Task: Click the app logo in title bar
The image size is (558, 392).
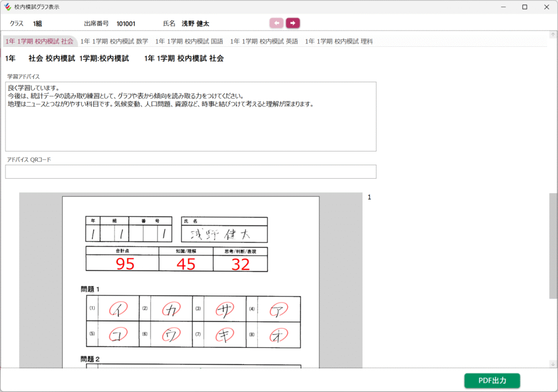Action: coord(8,7)
